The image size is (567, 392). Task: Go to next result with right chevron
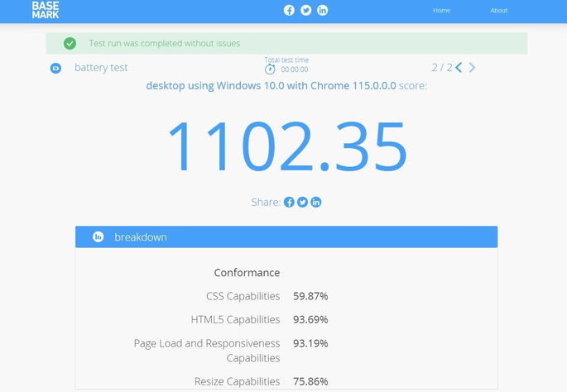tap(473, 68)
